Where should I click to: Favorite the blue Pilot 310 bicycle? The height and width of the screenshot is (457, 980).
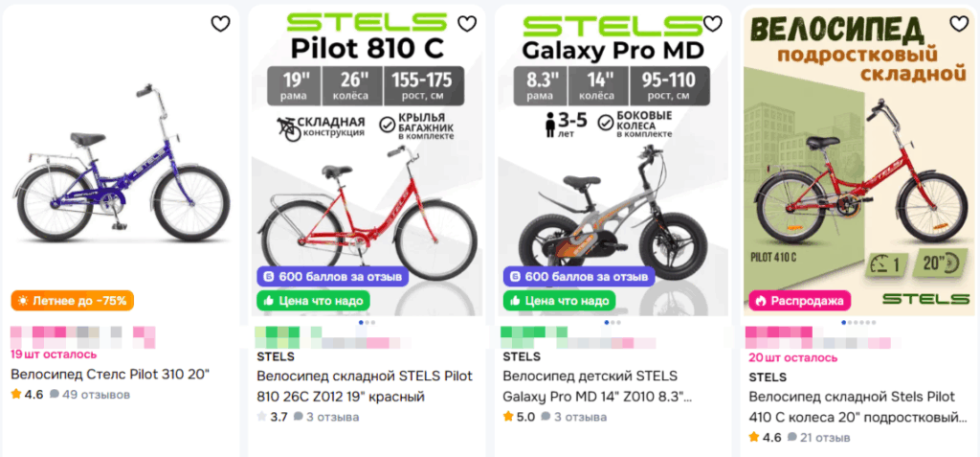point(221,24)
